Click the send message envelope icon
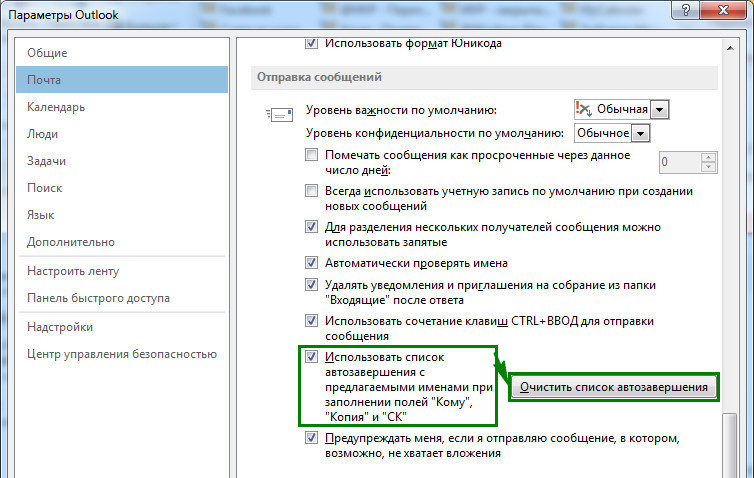 [x=279, y=114]
